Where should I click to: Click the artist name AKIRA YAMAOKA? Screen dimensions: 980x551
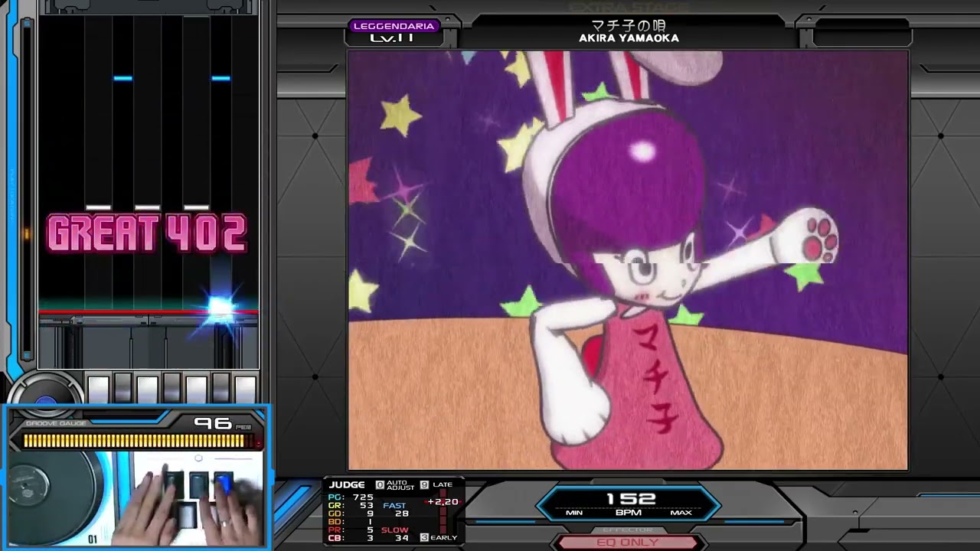pyautogui.click(x=629, y=37)
